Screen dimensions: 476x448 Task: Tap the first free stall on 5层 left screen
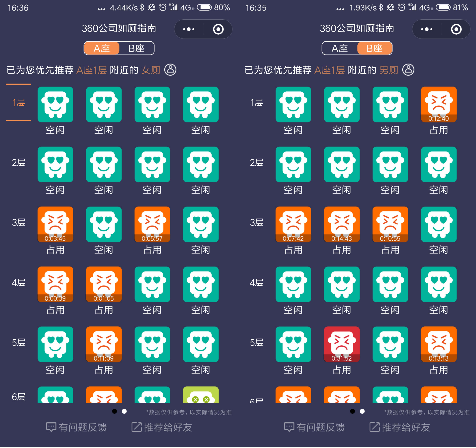[55, 344]
